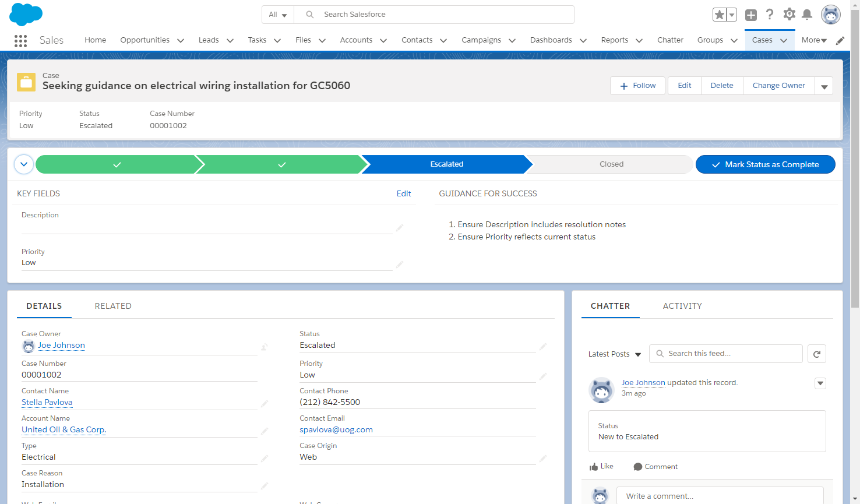Open the App Launcher grid icon
860x504 pixels.
click(x=21, y=41)
